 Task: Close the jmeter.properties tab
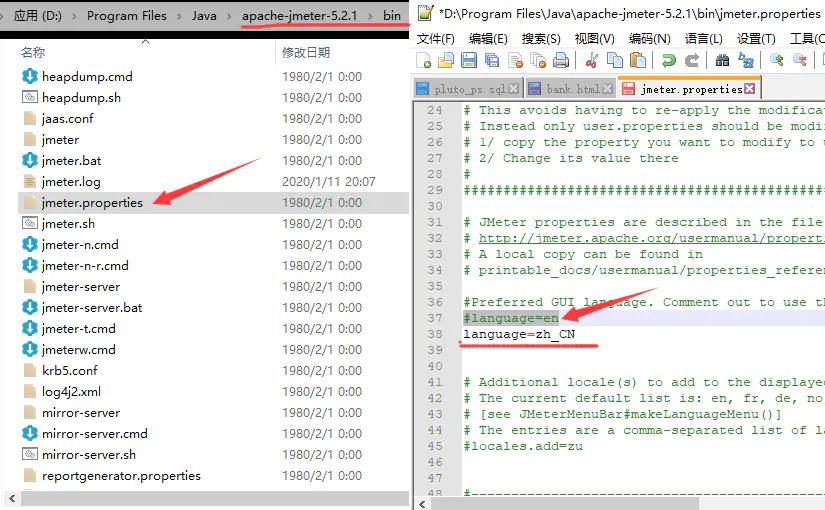(750, 89)
